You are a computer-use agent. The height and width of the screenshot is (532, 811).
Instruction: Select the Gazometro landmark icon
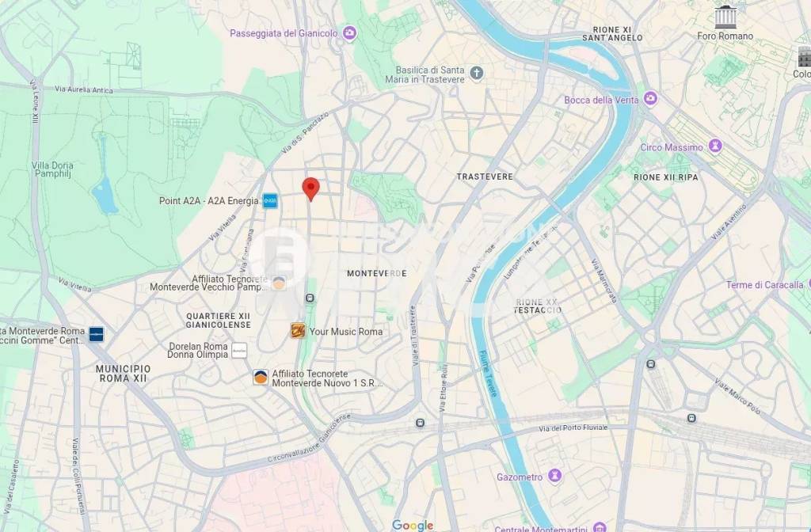coord(554,476)
